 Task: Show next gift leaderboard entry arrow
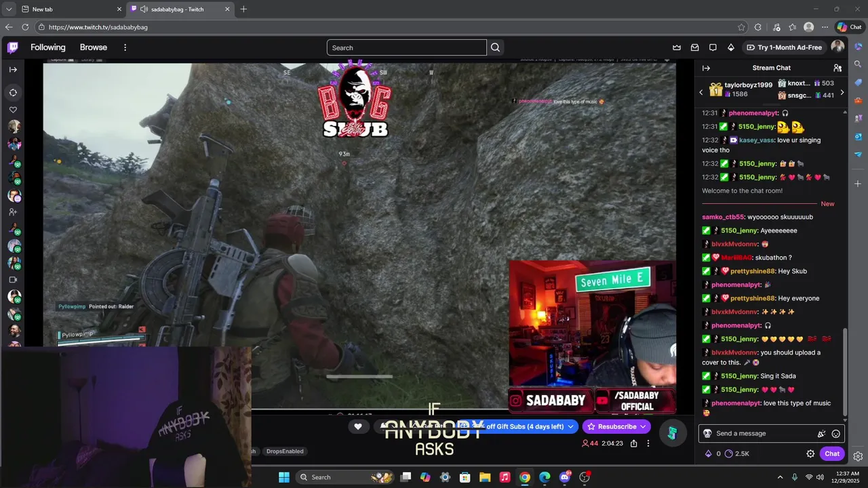[x=842, y=92]
